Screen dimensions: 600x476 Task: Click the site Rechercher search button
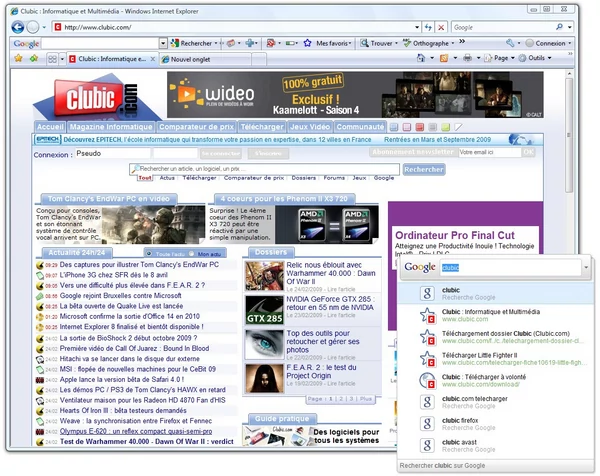[x=424, y=170]
